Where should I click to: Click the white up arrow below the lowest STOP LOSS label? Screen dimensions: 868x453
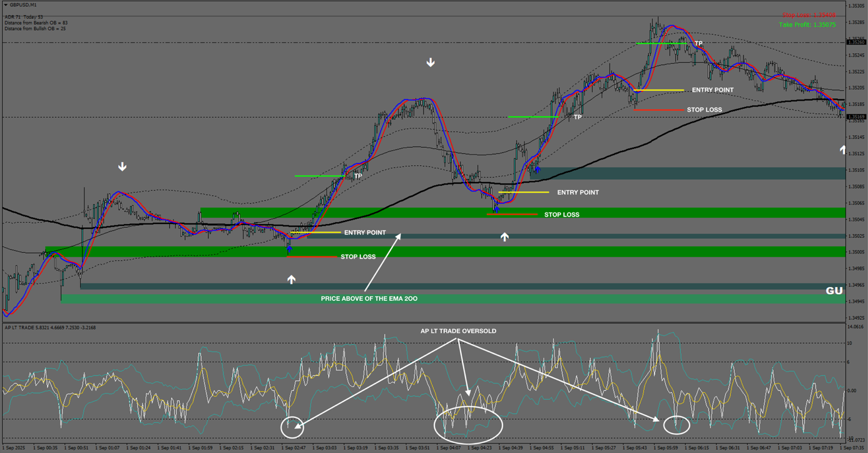pos(292,280)
